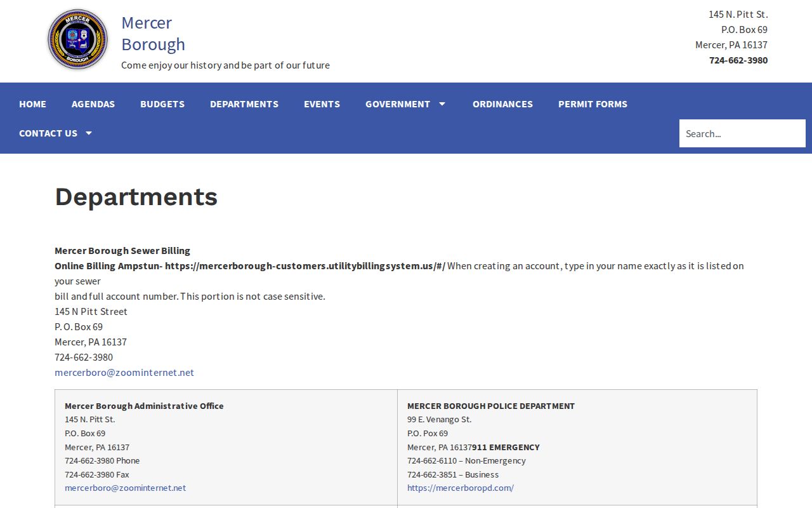
Task: View the Events page
Action: (322, 104)
